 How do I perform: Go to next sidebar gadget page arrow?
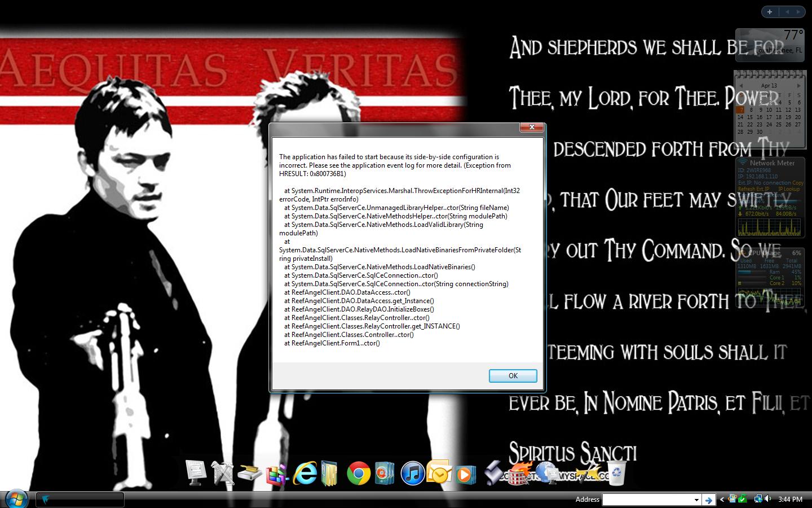pos(799,11)
